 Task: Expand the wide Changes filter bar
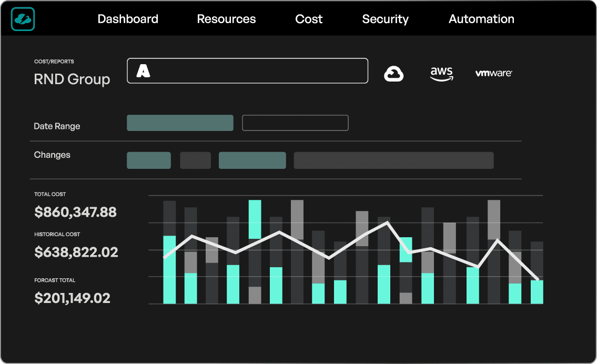tap(393, 160)
